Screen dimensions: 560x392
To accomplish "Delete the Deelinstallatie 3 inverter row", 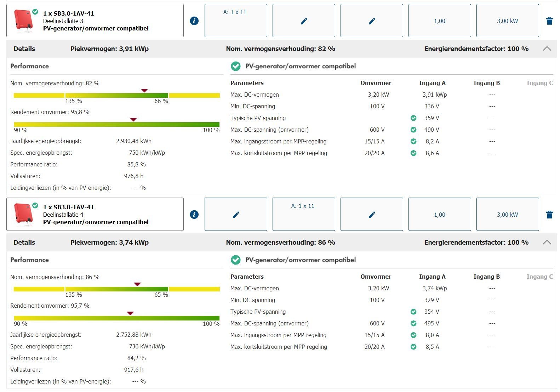I will coord(549,21).
